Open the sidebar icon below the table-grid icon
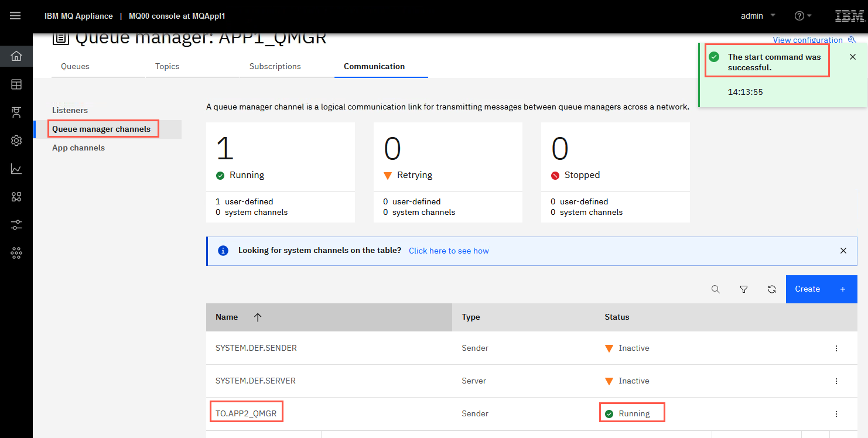The width and height of the screenshot is (868, 438). pyautogui.click(x=16, y=112)
